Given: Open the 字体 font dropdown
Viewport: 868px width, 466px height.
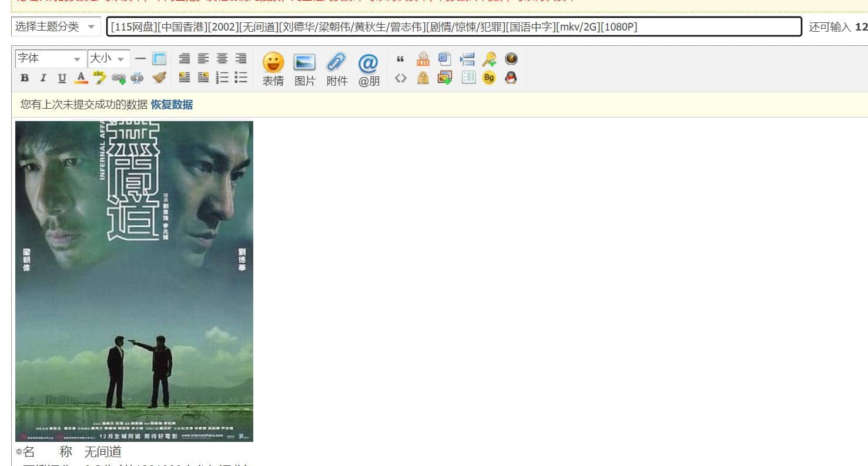Looking at the screenshot, I should tap(51, 59).
